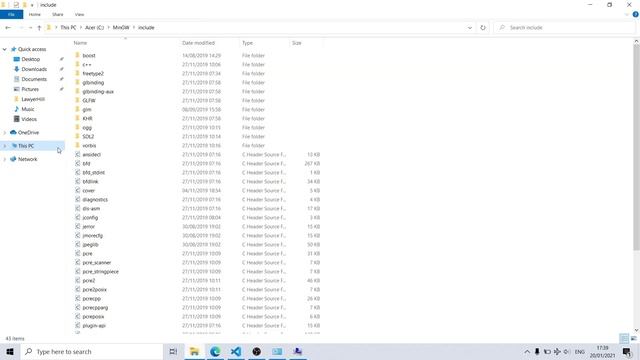Click the volume tray icon
The width and height of the screenshot is (640, 360).
(567, 351)
